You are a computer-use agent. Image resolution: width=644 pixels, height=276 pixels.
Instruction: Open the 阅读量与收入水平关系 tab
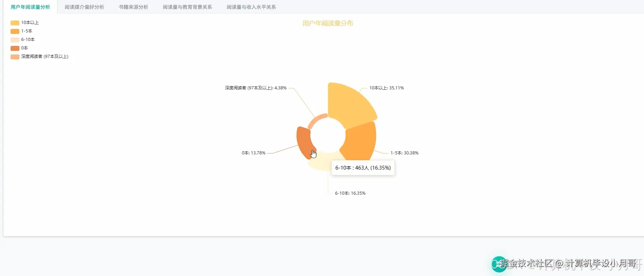click(x=251, y=7)
